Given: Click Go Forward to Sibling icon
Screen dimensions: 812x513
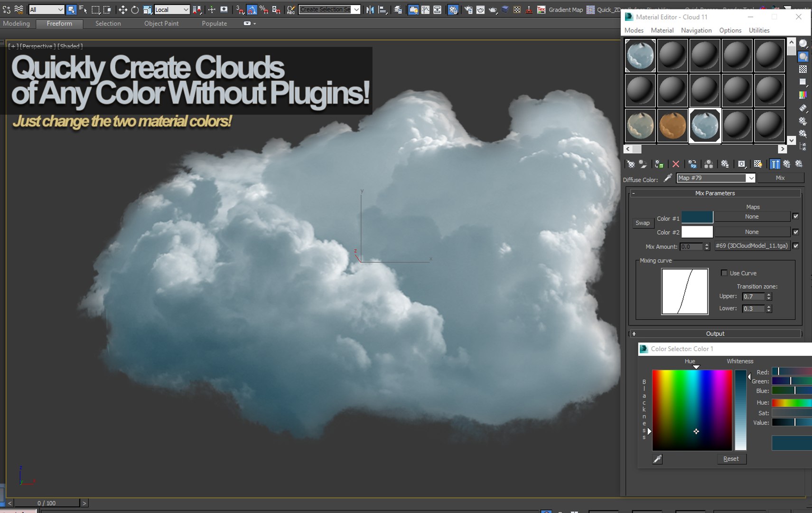Looking at the screenshot, I should pyautogui.click(x=799, y=164).
